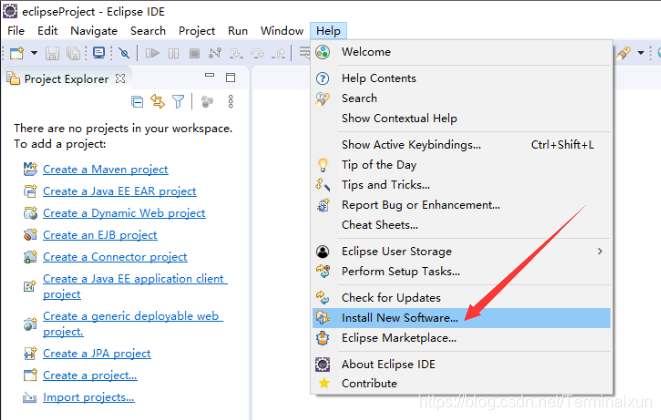Click Collapse All in Project Explorer

pyautogui.click(x=137, y=102)
